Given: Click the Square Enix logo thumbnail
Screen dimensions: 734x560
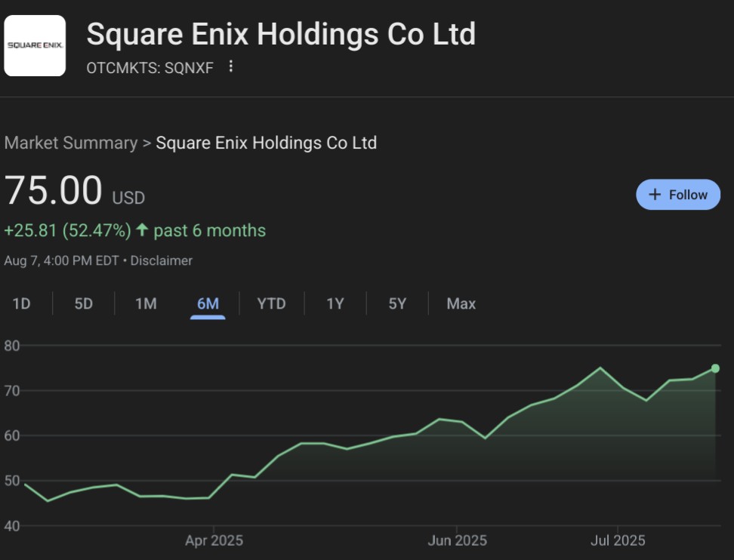Looking at the screenshot, I should click(35, 45).
